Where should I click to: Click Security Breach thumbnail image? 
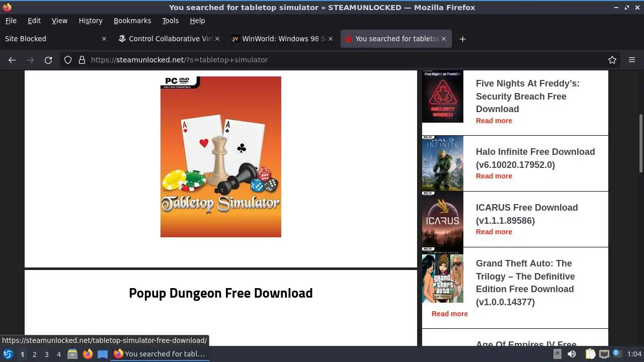(443, 97)
